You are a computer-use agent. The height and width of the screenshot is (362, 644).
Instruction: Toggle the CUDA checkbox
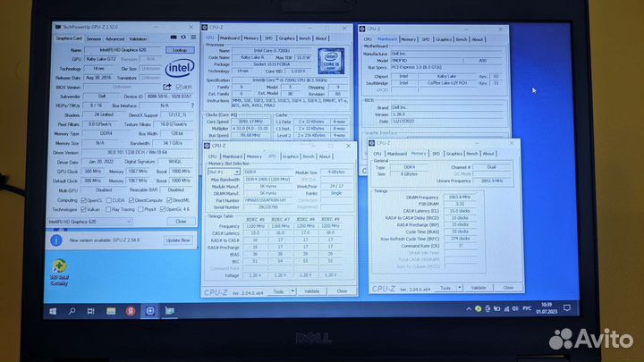[109, 200]
